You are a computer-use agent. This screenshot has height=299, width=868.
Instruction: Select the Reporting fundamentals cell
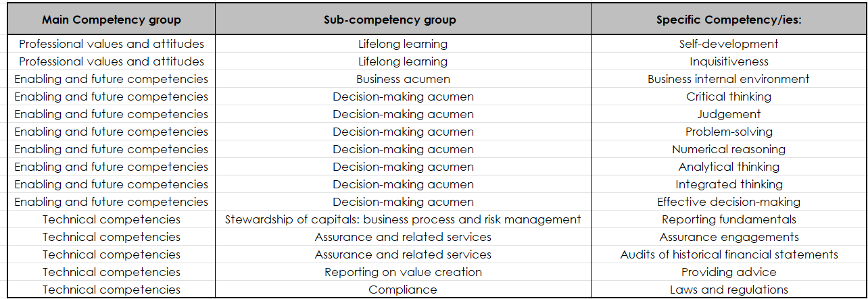(x=729, y=219)
